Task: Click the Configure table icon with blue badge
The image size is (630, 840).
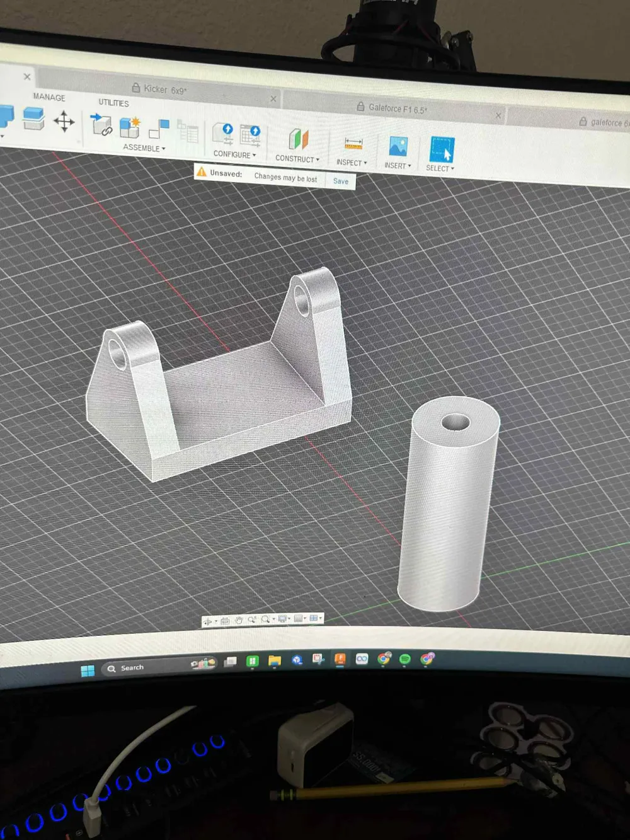Action: coord(250,136)
